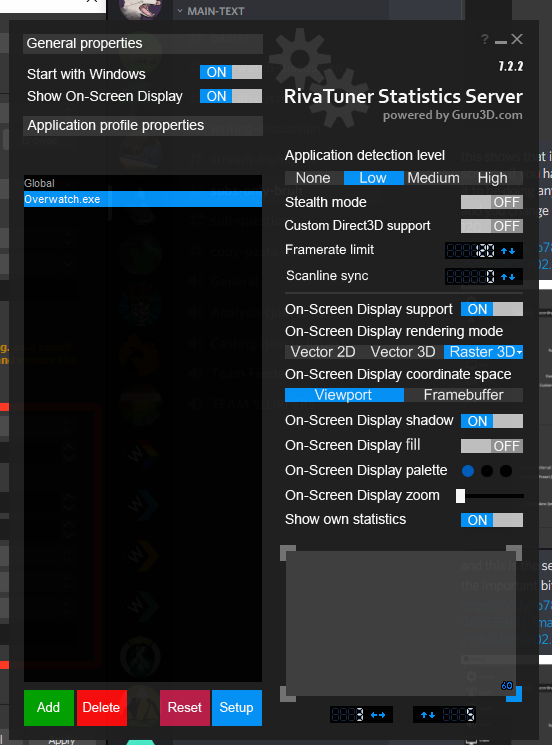Click the top-right corner marker of OSD preview
This screenshot has height=745, width=552.
514,553
